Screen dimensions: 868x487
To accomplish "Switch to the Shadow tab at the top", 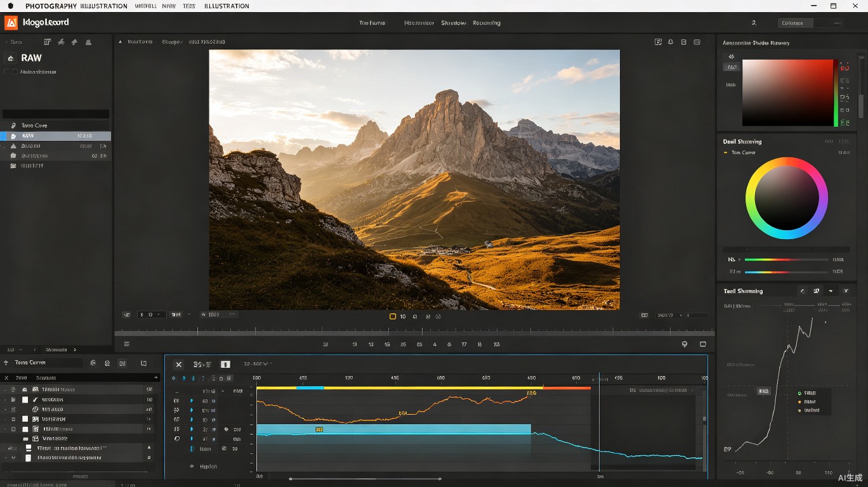I will (x=454, y=23).
